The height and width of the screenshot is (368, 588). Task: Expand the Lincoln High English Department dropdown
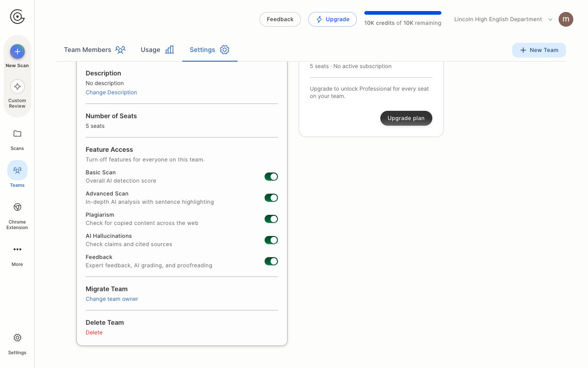point(503,19)
